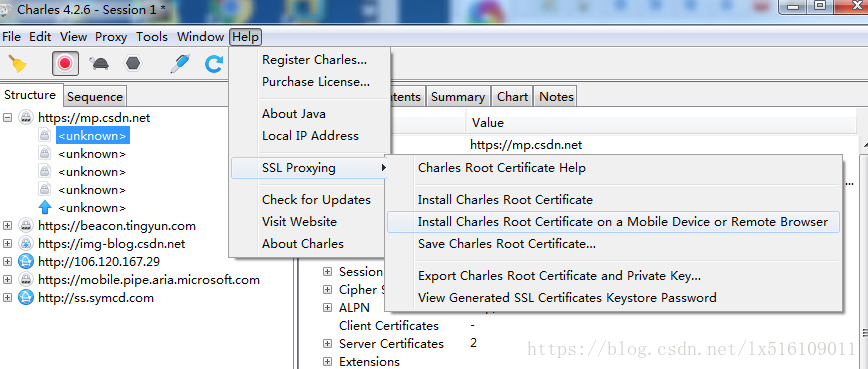Toggle the red Record button
Screen dimensions: 868x369
click(x=65, y=64)
